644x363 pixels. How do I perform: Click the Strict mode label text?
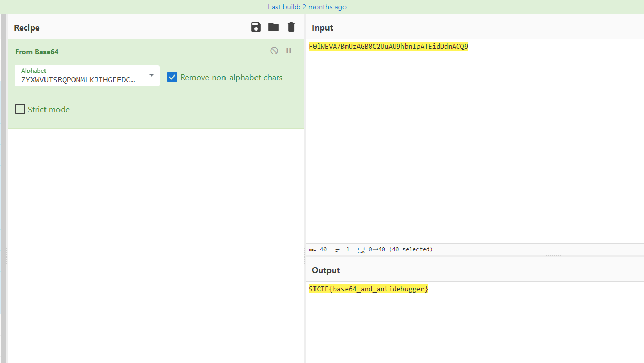tap(49, 110)
